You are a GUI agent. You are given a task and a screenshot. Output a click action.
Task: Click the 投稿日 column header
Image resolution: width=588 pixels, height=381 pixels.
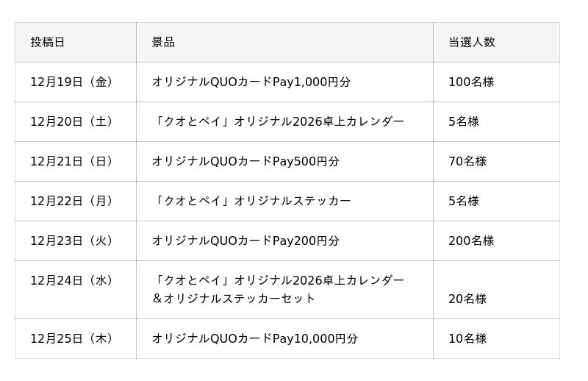tap(48, 42)
